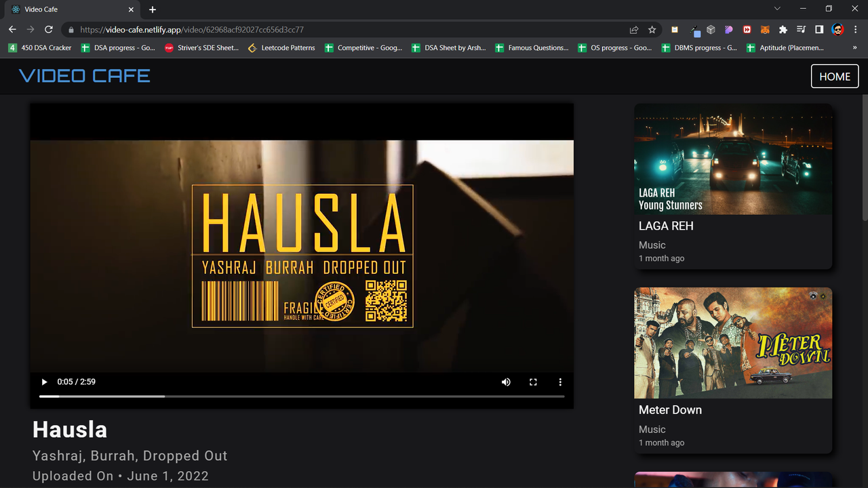Open the Meter Down video thumbnail
The image size is (868, 488).
pyautogui.click(x=733, y=342)
